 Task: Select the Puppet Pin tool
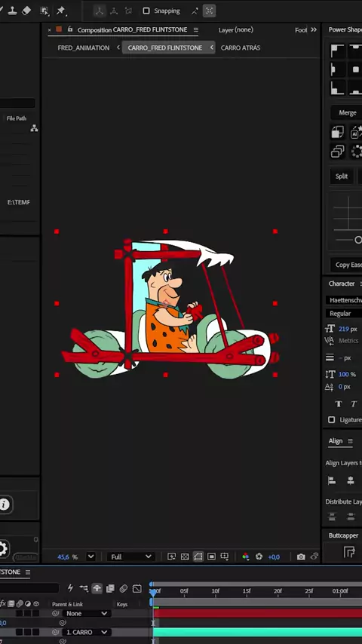61,11
